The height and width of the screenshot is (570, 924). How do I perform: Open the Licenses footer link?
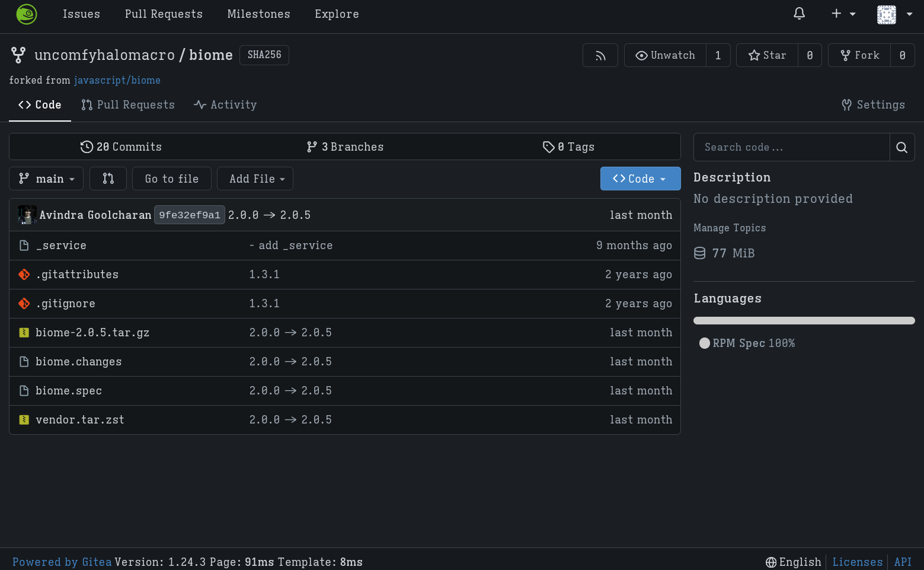click(858, 562)
